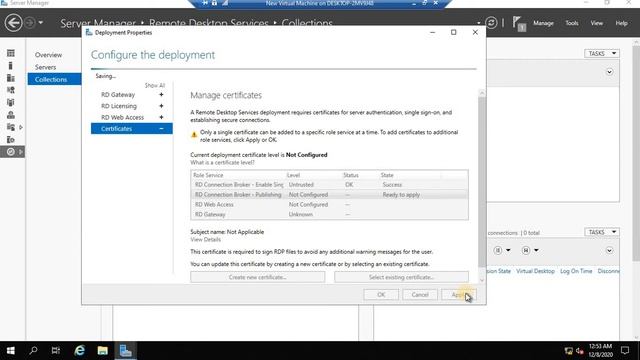Click the forward navigation arrow in Server Manager
Viewport: 640px width, 360px height.
(30, 22)
